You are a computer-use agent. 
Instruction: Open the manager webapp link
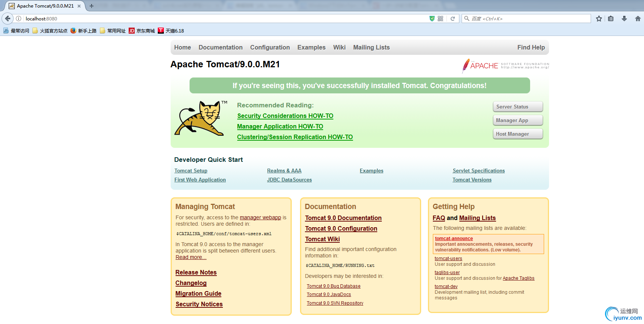pyautogui.click(x=260, y=217)
